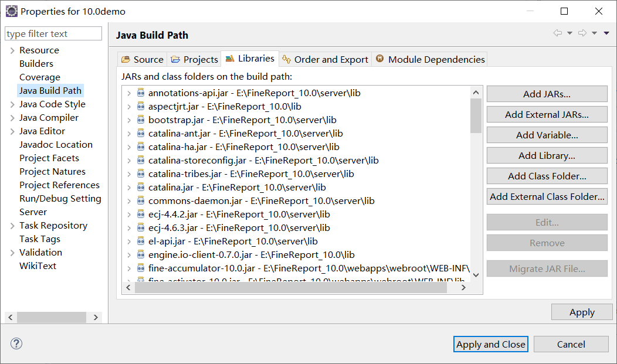Click the jar icon beside commons-daemon.jar
The image size is (617, 364).
pyautogui.click(x=141, y=200)
